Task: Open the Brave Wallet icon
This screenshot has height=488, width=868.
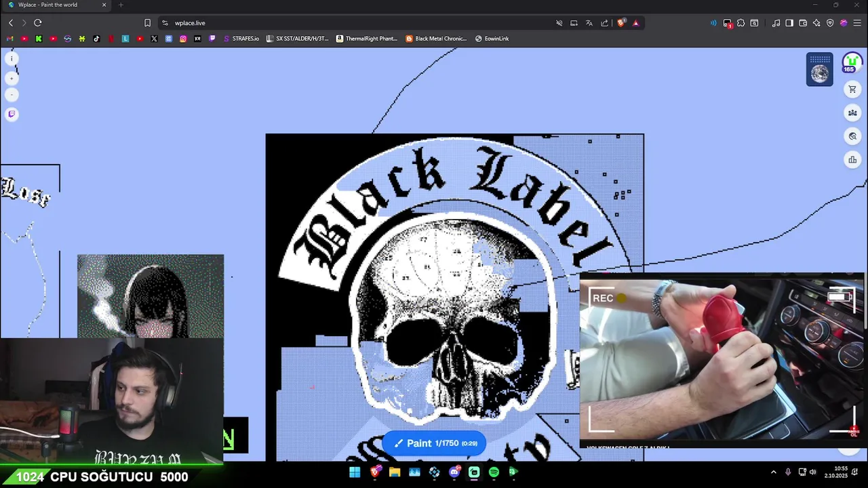Action: [803, 23]
